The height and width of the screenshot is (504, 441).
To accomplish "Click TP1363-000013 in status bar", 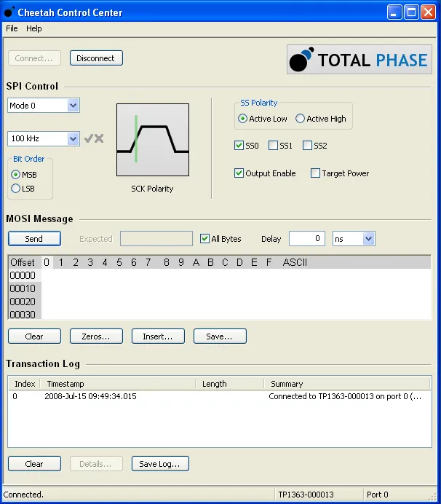I will [306, 495].
